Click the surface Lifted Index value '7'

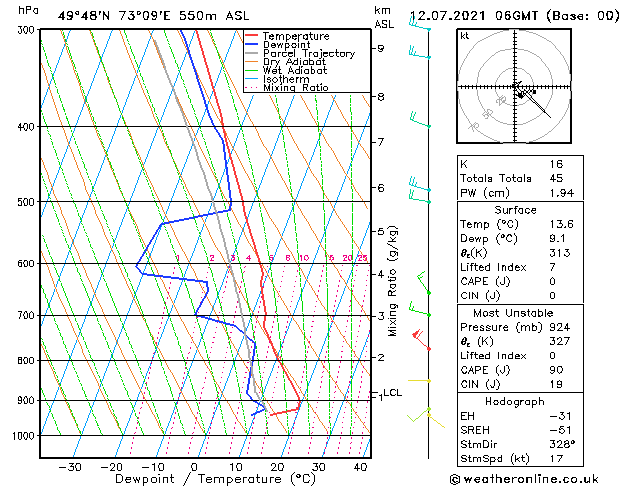[x=553, y=267]
